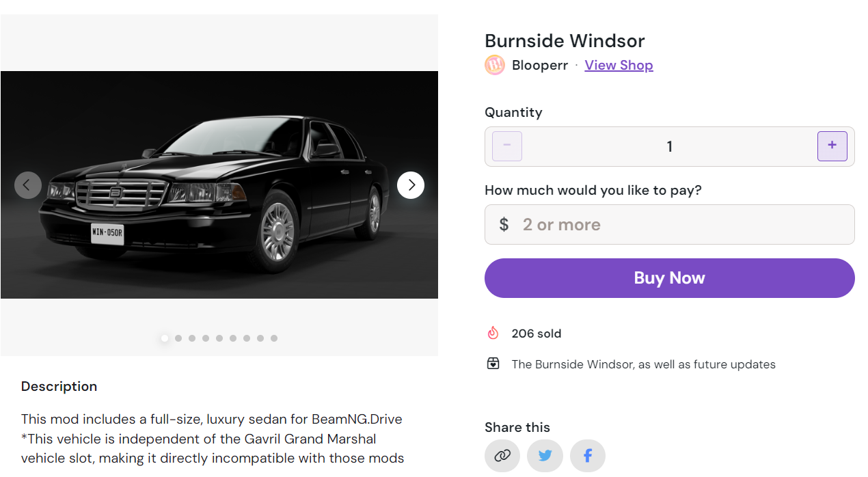Screen dimensions: 868x477
Task: Copy link via the share link icon
Action: [x=502, y=456]
